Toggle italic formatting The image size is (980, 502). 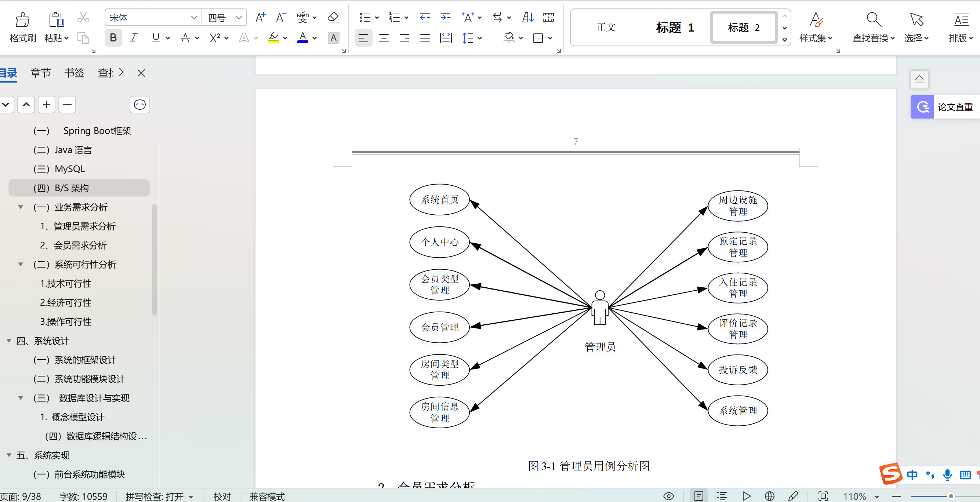point(133,38)
